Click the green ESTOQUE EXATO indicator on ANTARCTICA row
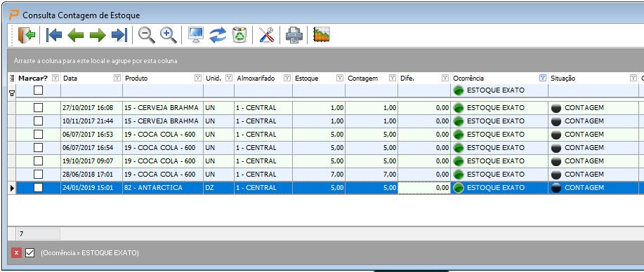 (x=459, y=188)
